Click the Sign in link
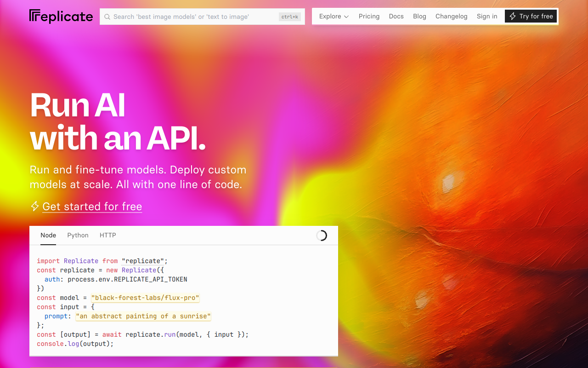Image resolution: width=588 pixels, height=368 pixels. click(x=486, y=16)
